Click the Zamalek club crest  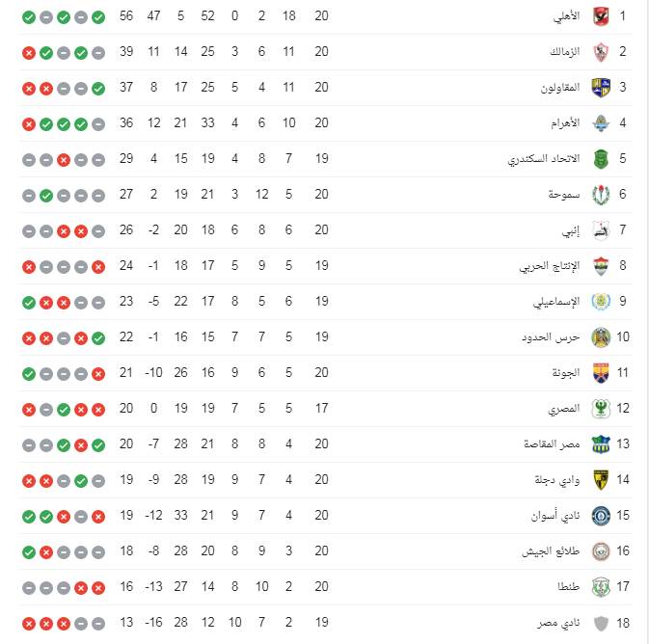pos(601,52)
